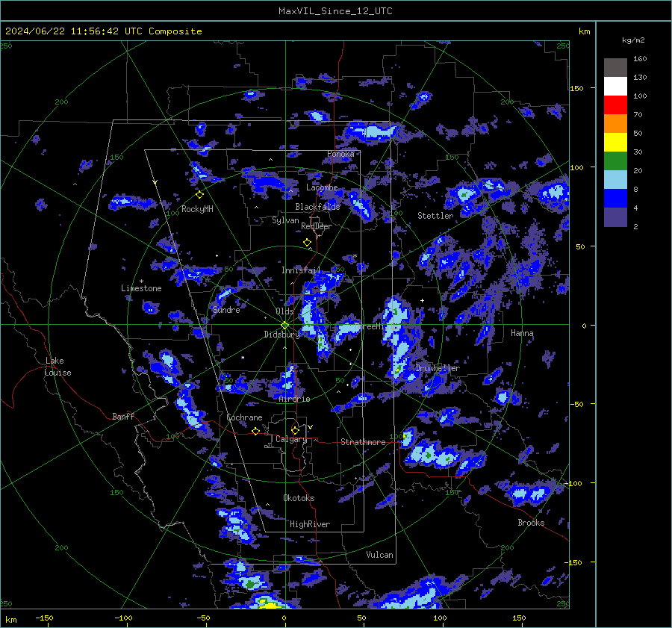Click the yellow V marker beside Calgary diamond
This screenshot has height=628, width=672.
click(310, 427)
